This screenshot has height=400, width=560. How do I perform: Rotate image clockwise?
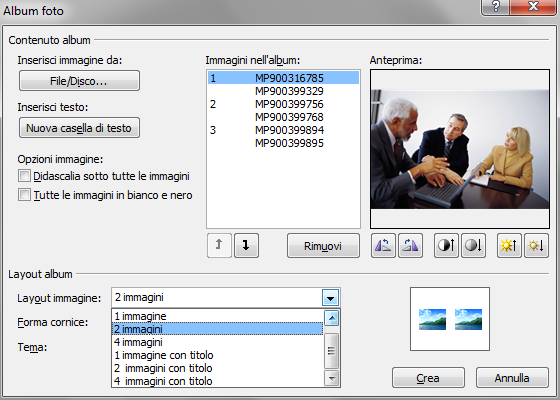(410, 245)
